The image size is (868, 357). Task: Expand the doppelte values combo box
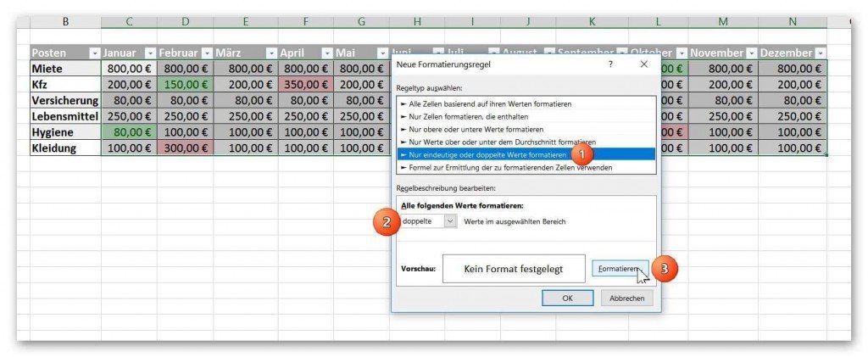[450, 221]
